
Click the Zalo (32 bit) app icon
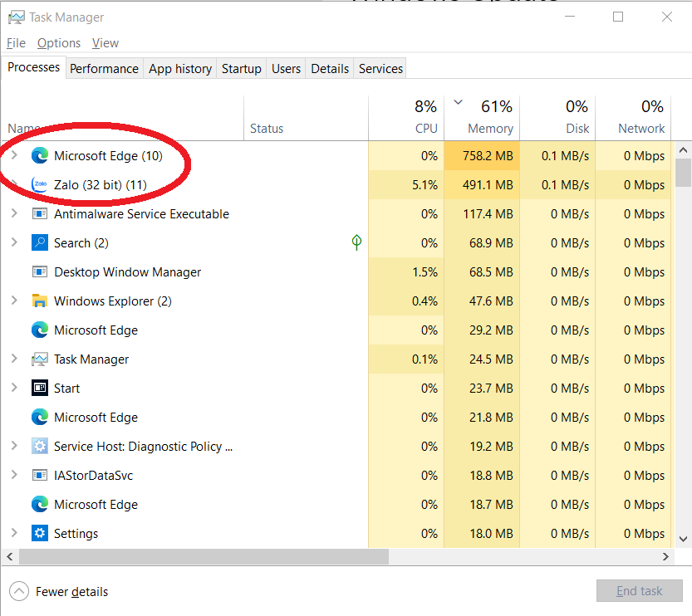click(x=40, y=185)
